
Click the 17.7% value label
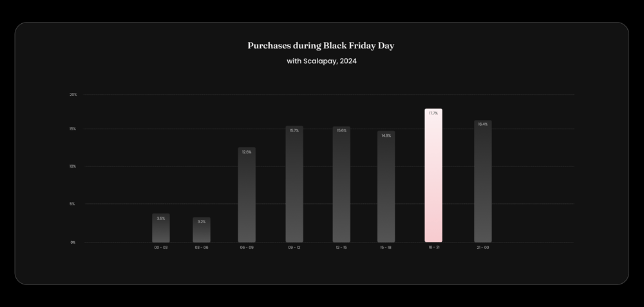[x=433, y=114]
